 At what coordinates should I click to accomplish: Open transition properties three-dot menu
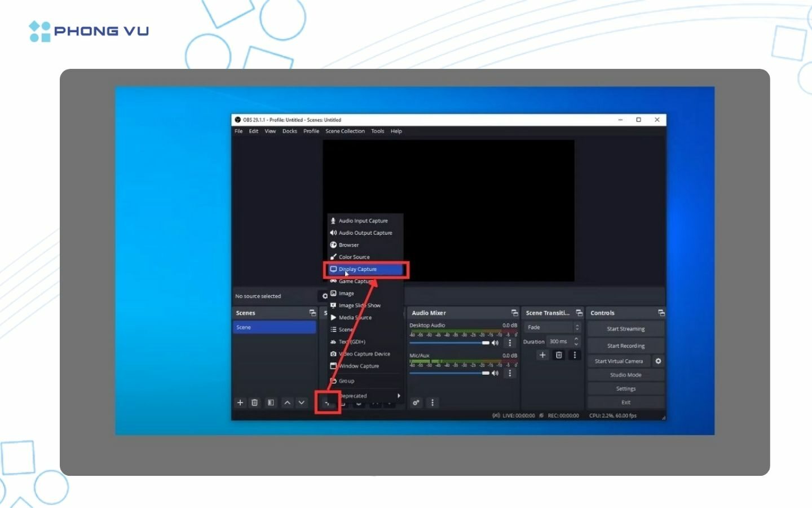(x=575, y=355)
